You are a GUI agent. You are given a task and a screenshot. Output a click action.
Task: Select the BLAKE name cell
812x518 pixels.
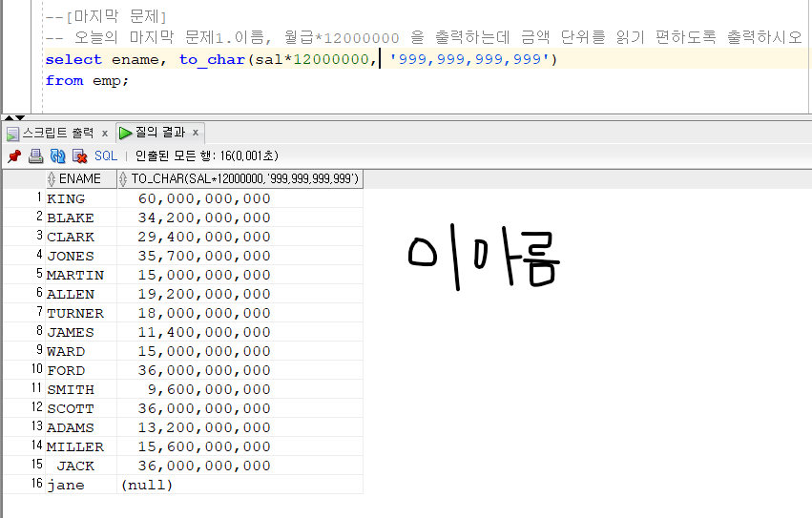coord(81,218)
